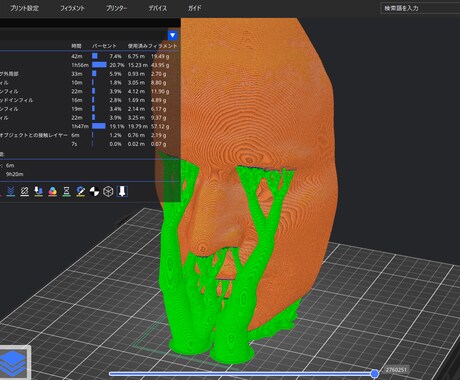Image resolution: width=460 pixels, height=380 pixels.
Task: Open the blue view-type dropdown arrow
Action: [172, 35]
